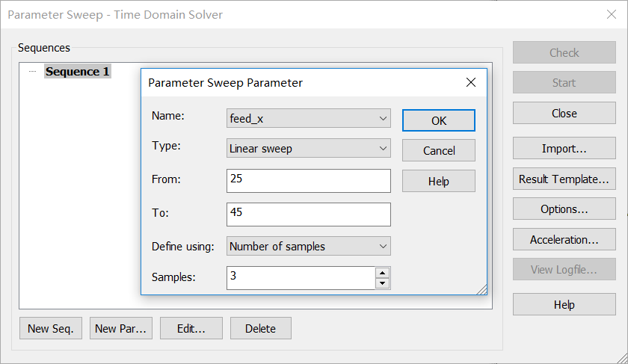Click into the Samples input field
This screenshot has width=628, height=364.
(301, 278)
